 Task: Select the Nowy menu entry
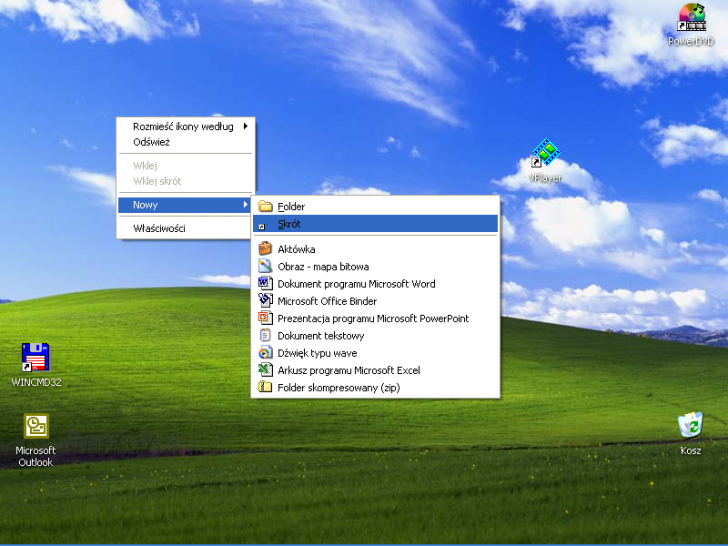pos(185,205)
